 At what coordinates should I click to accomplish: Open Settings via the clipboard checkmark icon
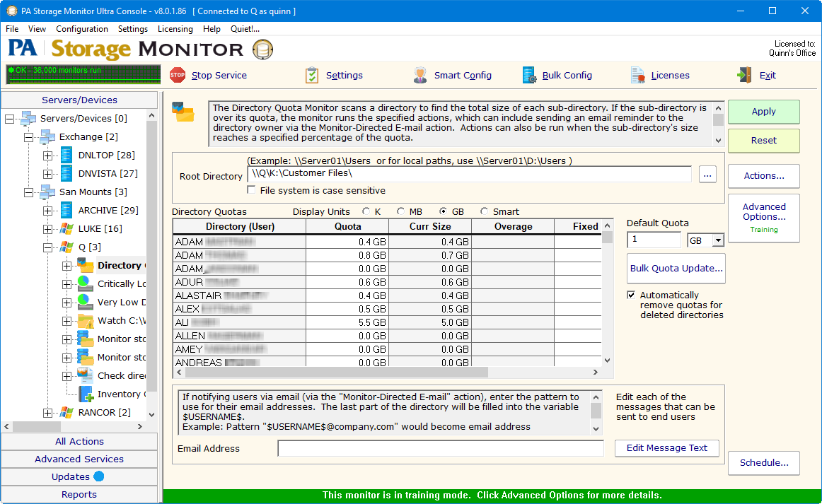[312, 75]
